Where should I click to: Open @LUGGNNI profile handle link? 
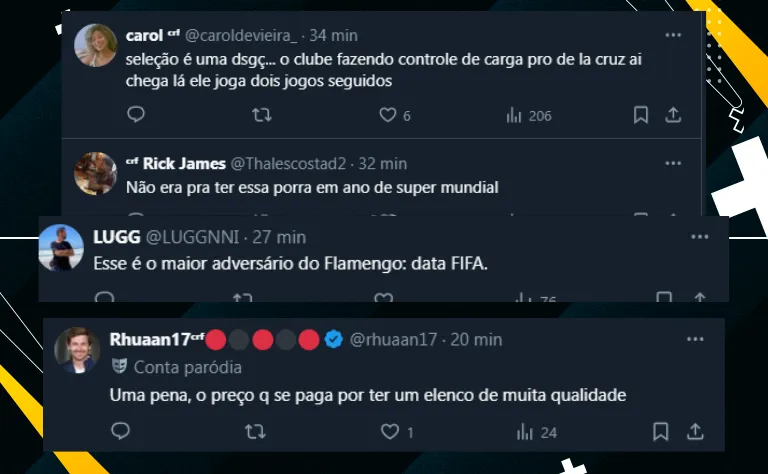click(x=192, y=237)
